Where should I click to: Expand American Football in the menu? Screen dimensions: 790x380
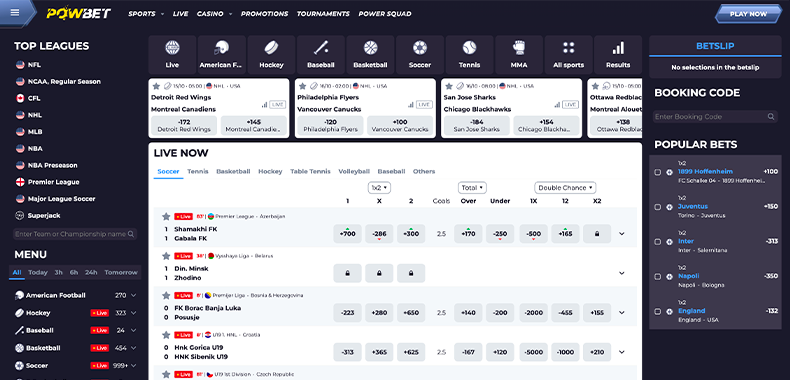click(134, 295)
